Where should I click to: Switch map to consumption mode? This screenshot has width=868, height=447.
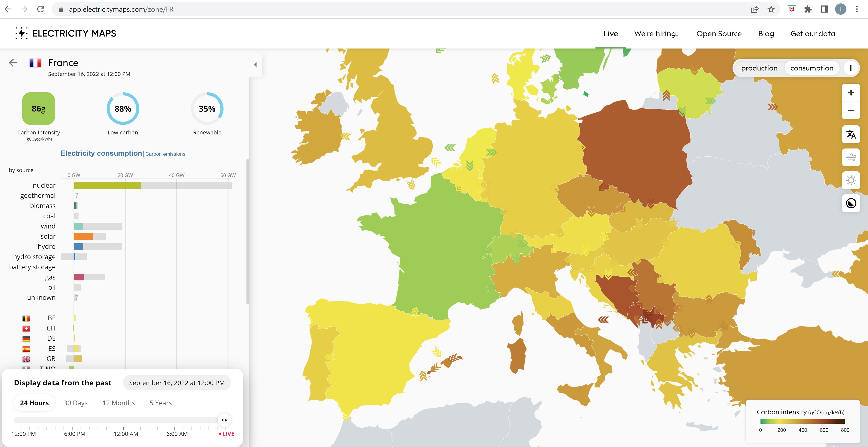click(x=811, y=68)
